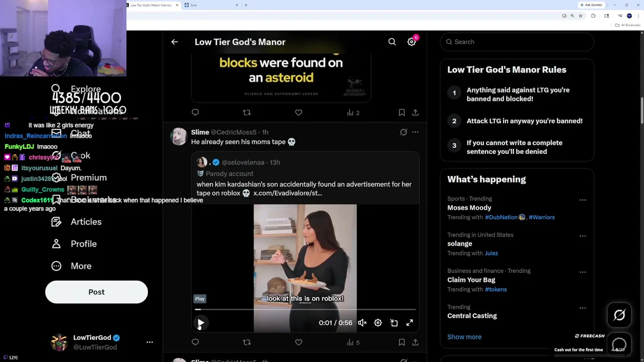The width and height of the screenshot is (644, 362).
Task: Open browser extensions puzzle icon
Action: [593, 16]
